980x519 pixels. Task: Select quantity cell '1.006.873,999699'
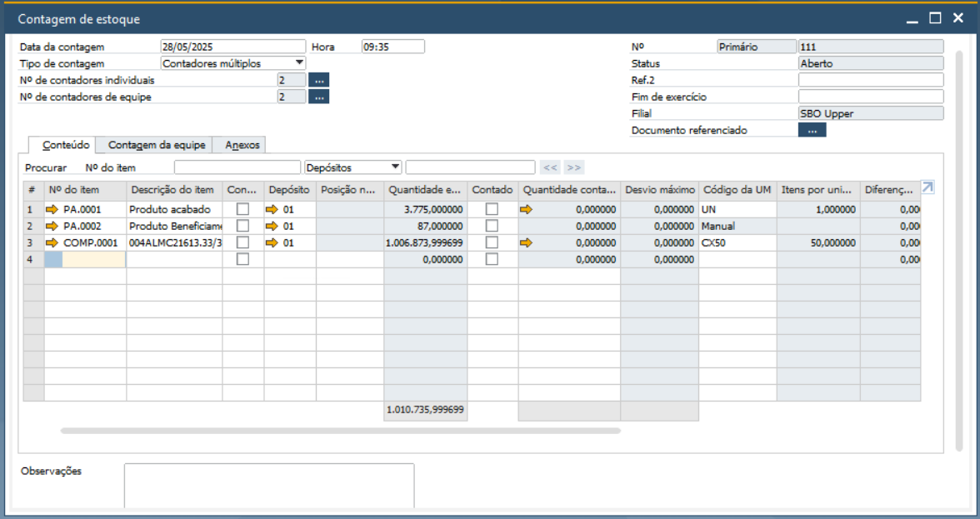(x=425, y=243)
